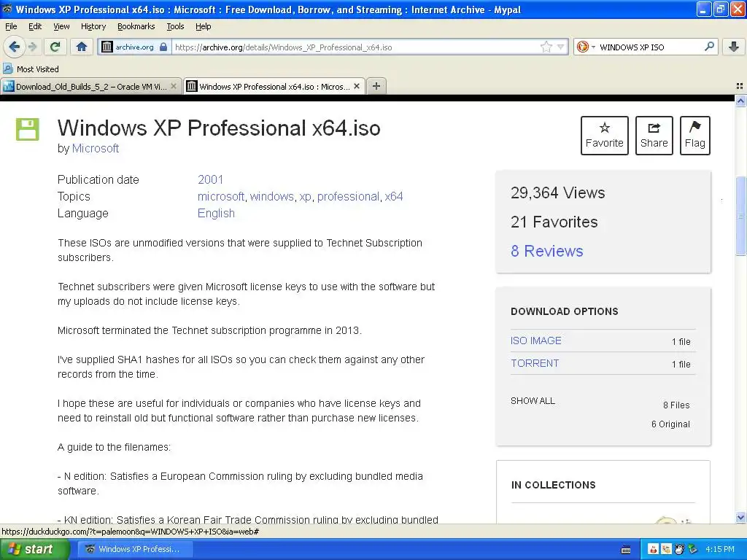The height and width of the screenshot is (560, 747).
Task: Open the windows topic link
Action: (x=271, y=197)
